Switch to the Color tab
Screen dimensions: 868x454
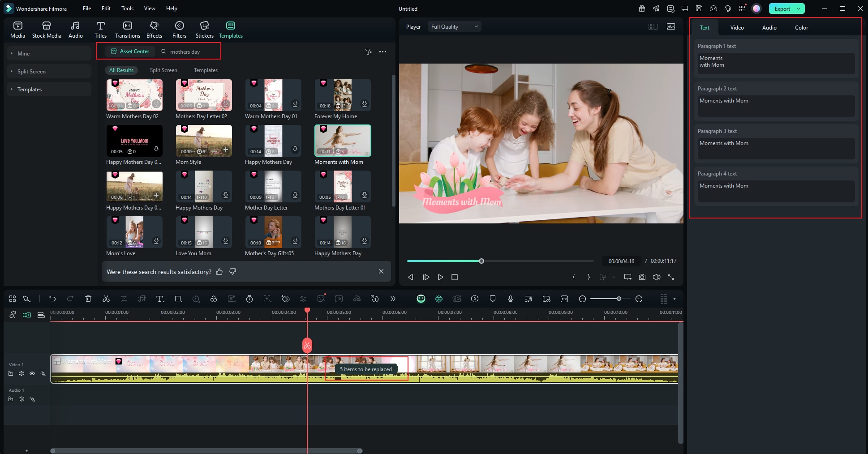[x=801, y=28]
